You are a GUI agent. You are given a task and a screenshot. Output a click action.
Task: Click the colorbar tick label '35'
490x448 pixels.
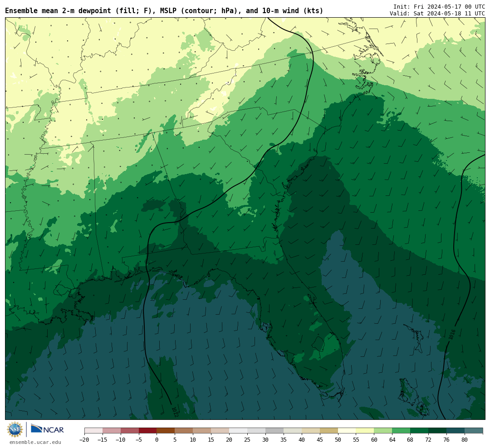point(284,439)
